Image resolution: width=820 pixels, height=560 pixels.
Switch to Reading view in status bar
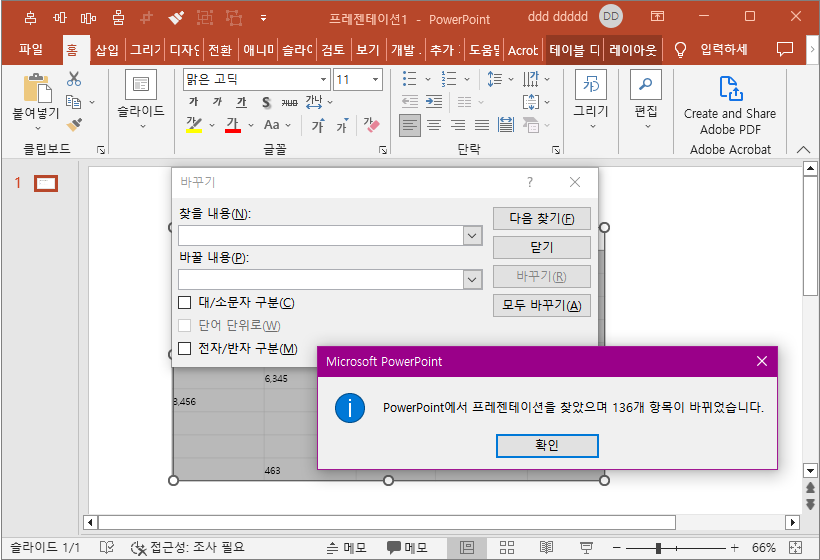click(x=546, y=547)
